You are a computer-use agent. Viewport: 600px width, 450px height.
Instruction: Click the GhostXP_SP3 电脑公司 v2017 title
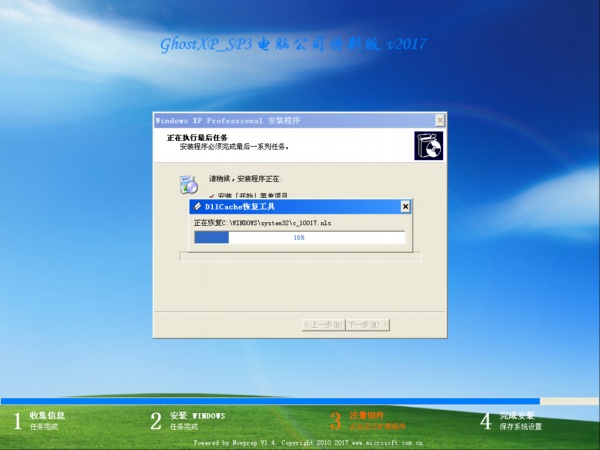pyautogui.click(x=293, y=44)
